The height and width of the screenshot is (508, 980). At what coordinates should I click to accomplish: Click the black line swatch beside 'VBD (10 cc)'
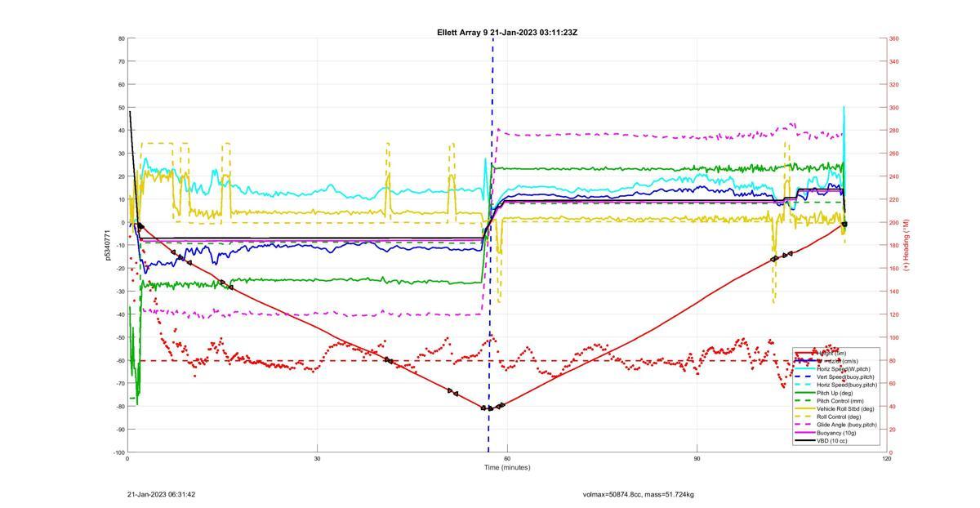804,441
